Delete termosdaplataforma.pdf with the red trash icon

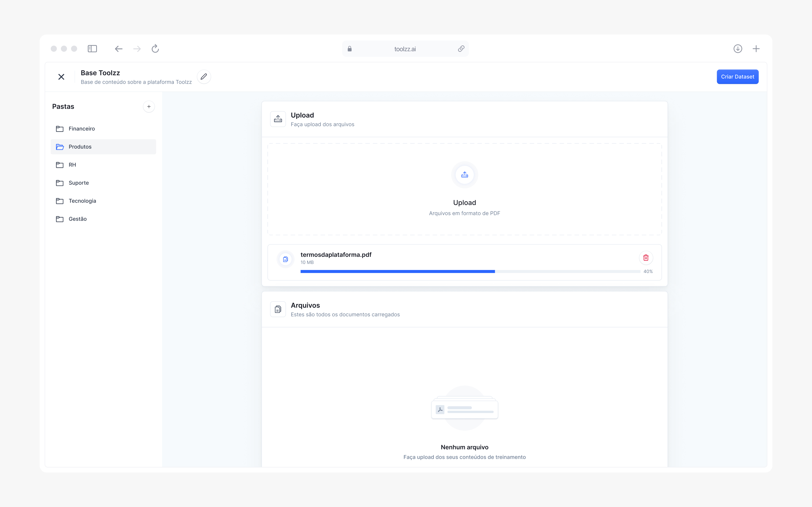pyautogui.click(x=646, y=258)
